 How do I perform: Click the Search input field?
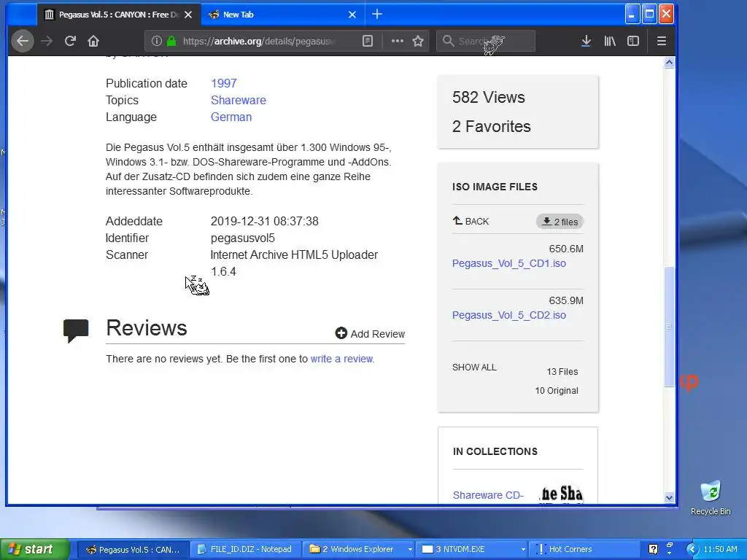pyautogui.click(x=485, y=41)
